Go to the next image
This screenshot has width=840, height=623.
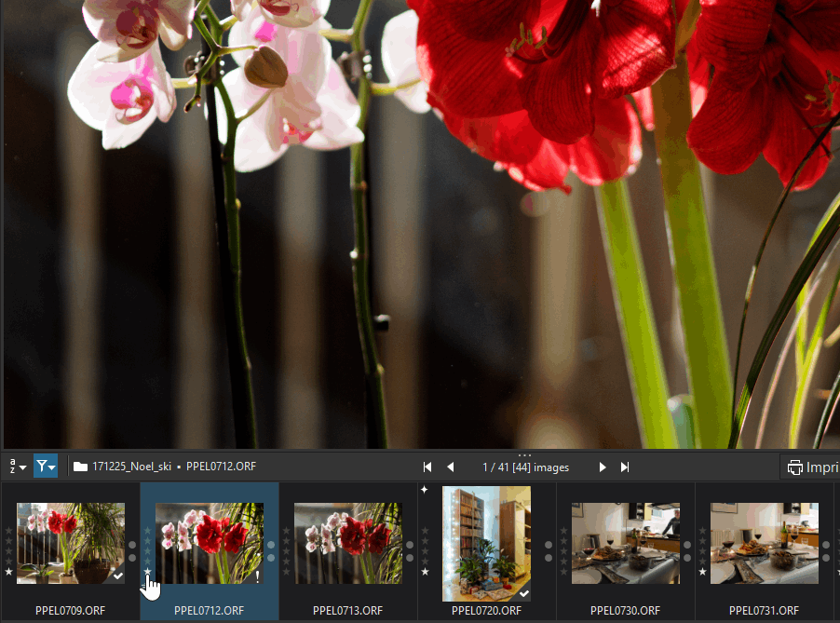603,467
